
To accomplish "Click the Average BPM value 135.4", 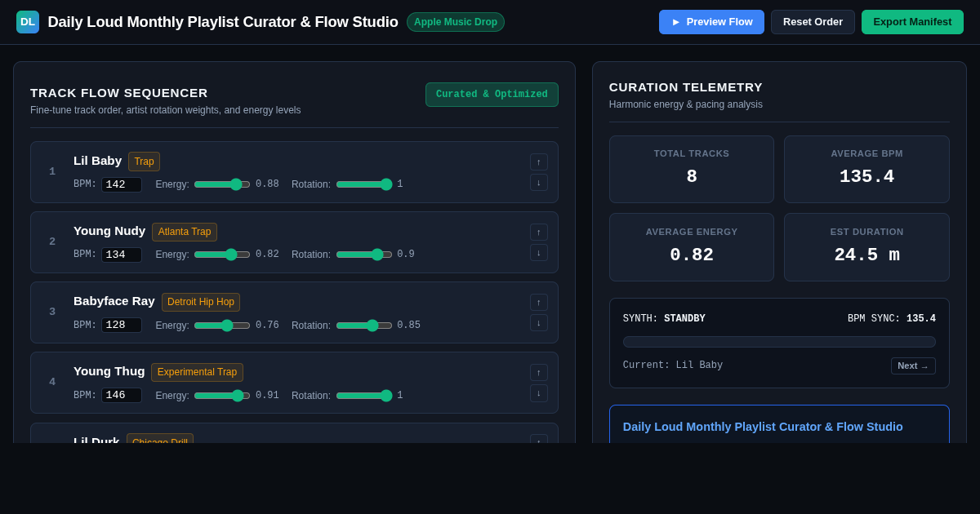I will (866, 177).
